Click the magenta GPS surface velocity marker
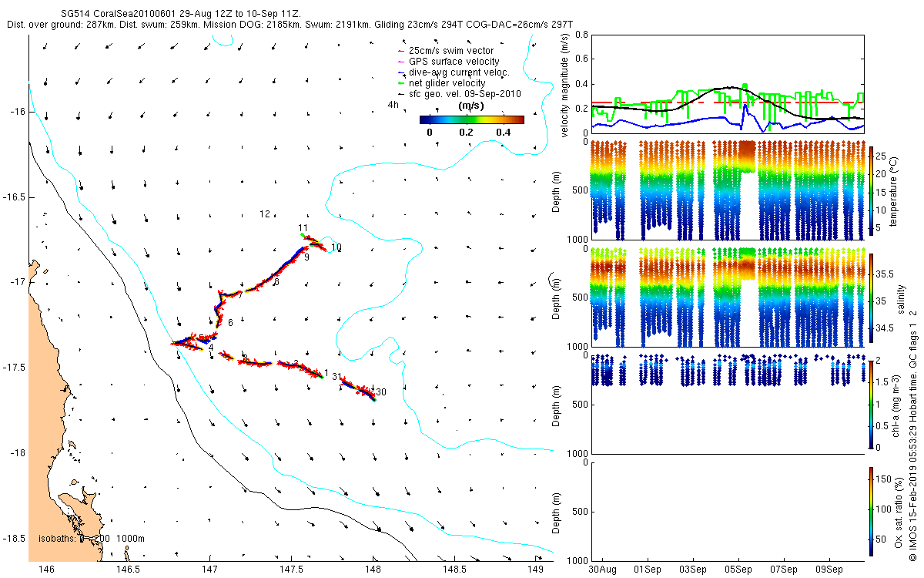The width and height of the screenshot is (924, 578). pos(400,62)
